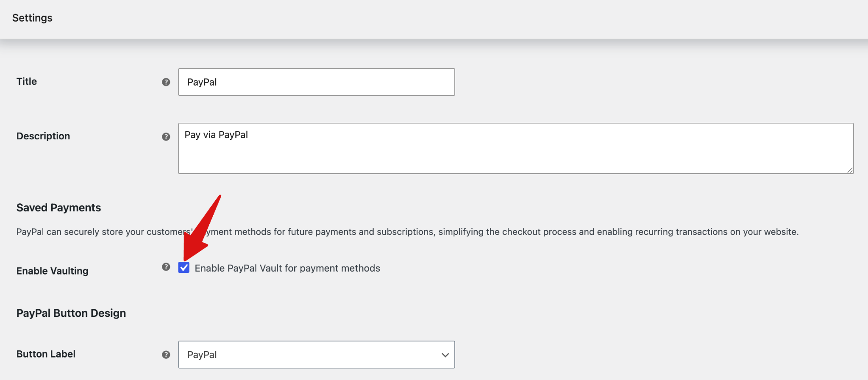Click the 'Enable PayPal Vault for payment methods' label
This screenshot has width=868, height=380.
pos(287,268)
